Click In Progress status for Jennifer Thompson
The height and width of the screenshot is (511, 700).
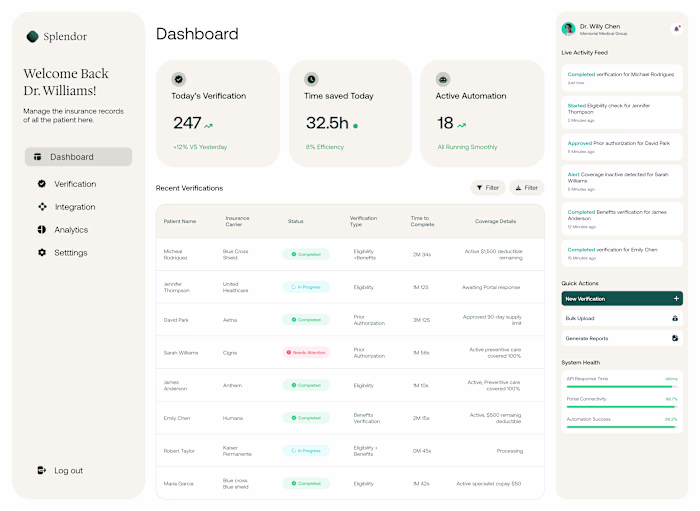point(306,287)
